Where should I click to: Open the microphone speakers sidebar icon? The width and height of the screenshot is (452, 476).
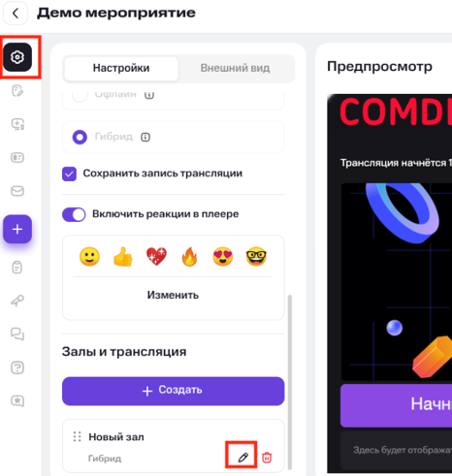tap(17, 301)
